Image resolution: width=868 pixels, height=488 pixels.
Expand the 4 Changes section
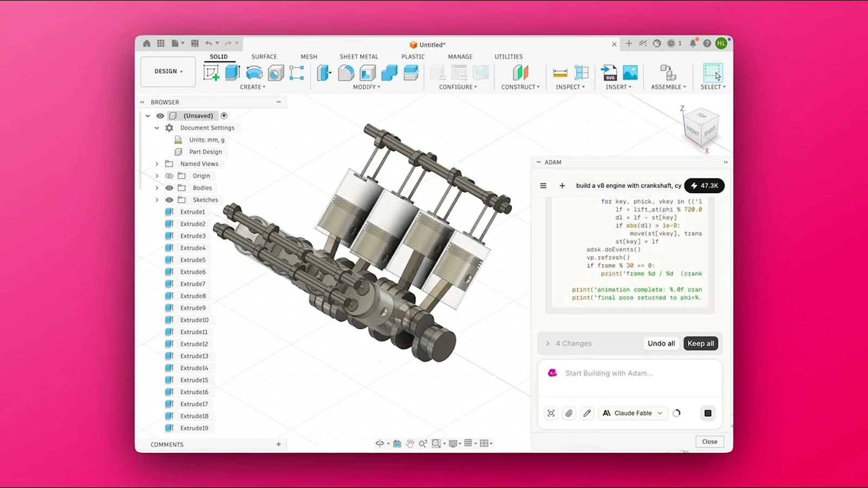pyautogui.click(x=547, y=343)
